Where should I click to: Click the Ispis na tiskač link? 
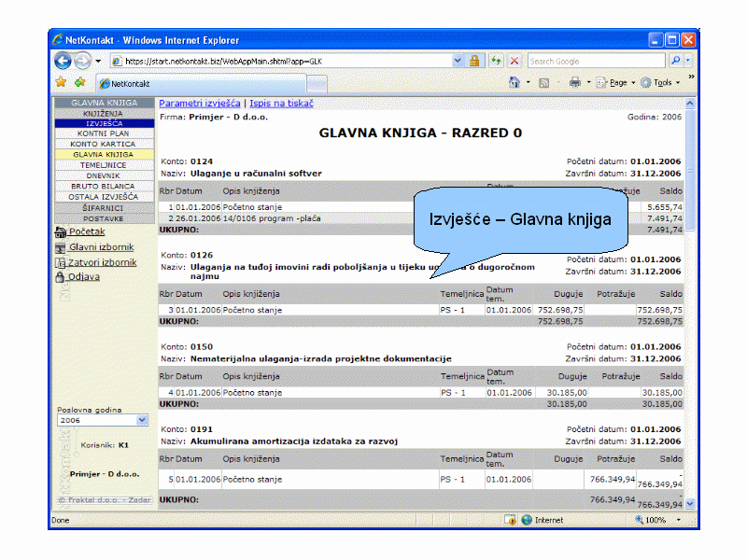click(x=282, y=103)
